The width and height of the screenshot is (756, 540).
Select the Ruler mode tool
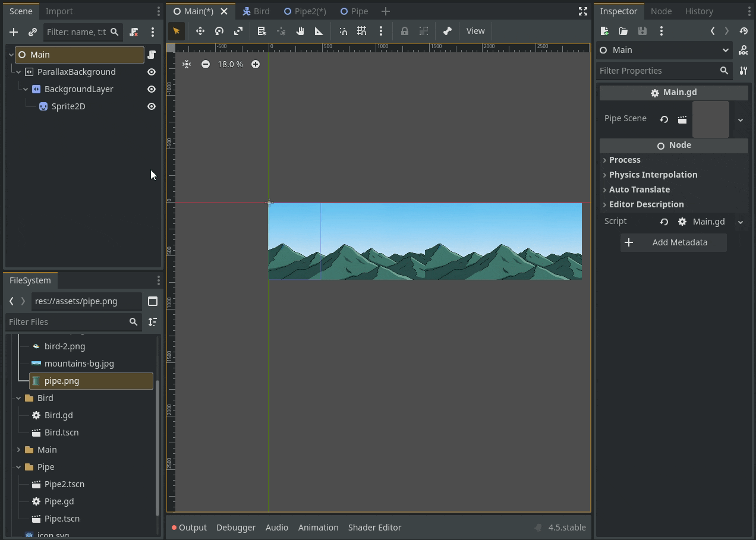coord(319,31)
